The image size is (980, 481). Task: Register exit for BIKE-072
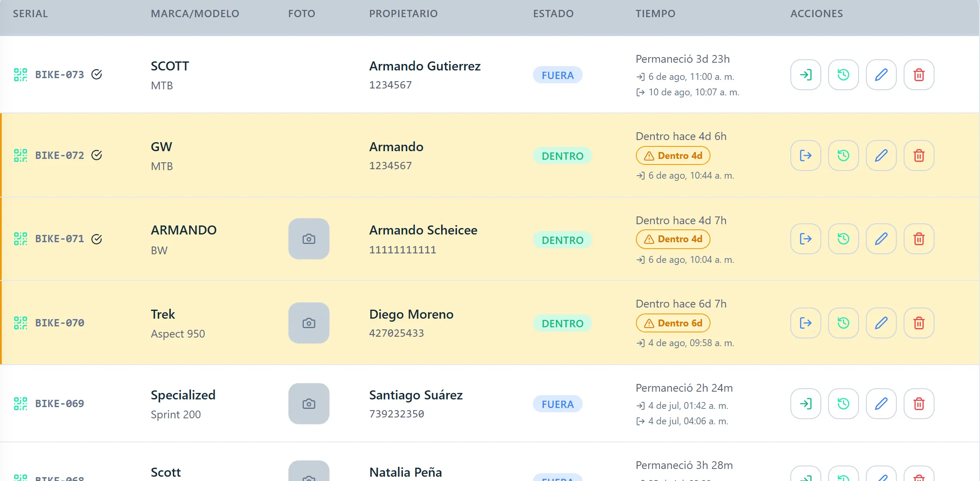tap(805, 155)
